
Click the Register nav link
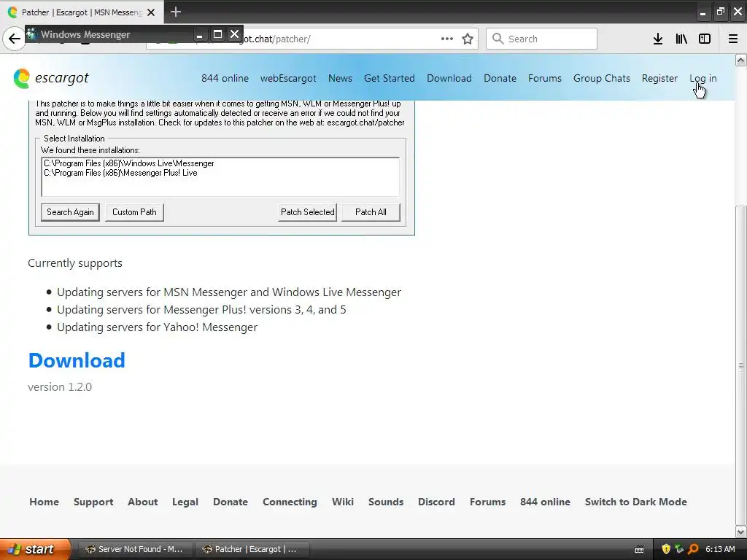[x=659, y=78]
